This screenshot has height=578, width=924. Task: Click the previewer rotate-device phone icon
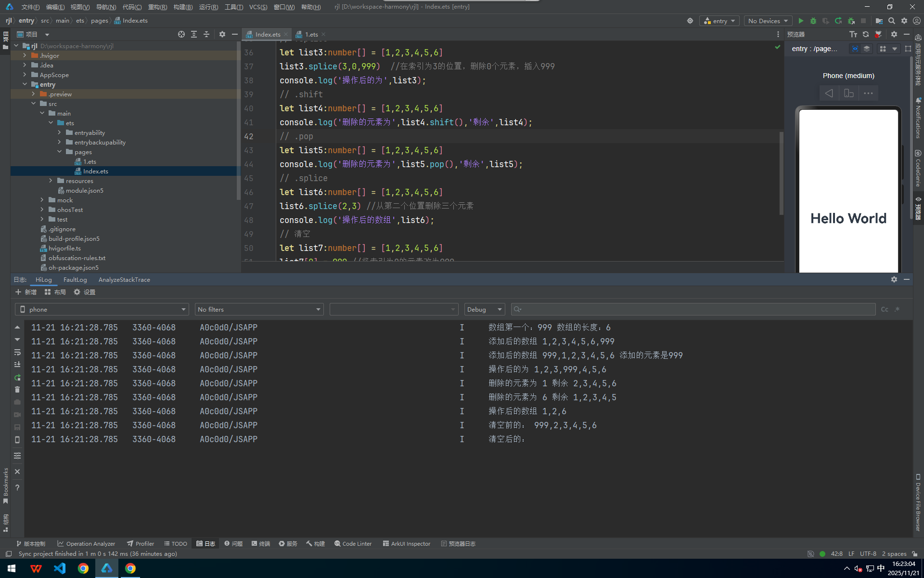(849, 93)
